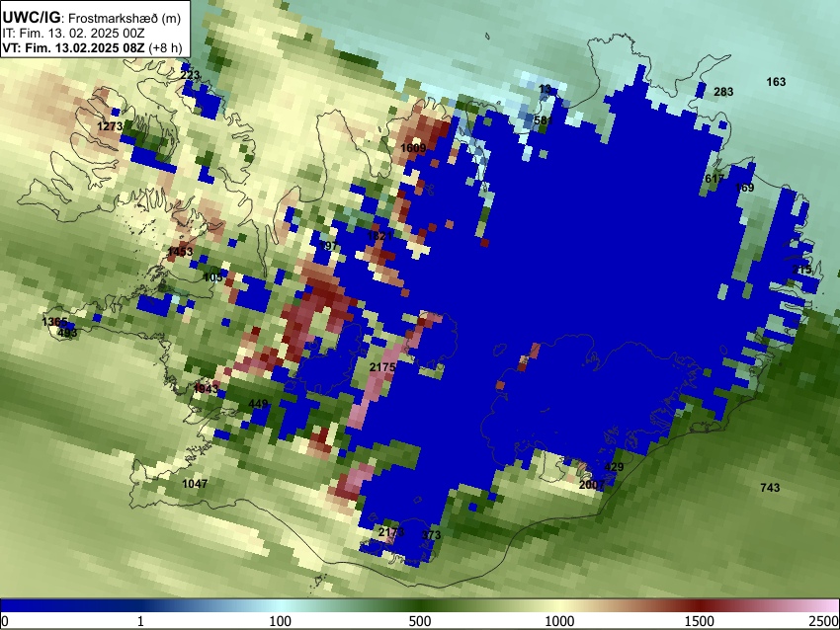Click the 2500 label on the color scale

(x=825, y=621)
